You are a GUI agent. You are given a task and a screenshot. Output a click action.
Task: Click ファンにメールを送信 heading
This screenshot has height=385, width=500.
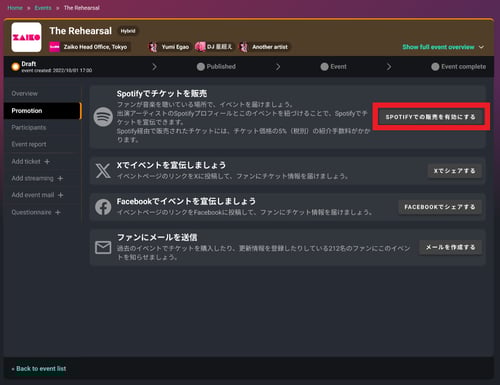pyautogui.click(x=157, y=237)
